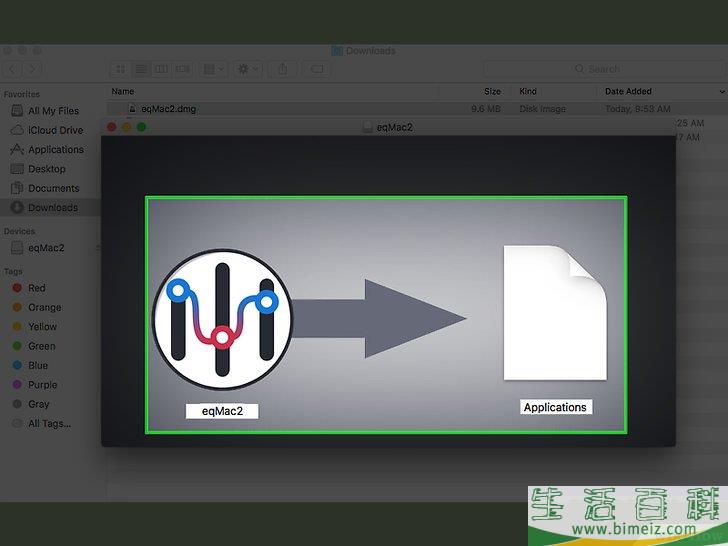
Task: Open the Action gear dropdown menu
Action: point(246,69)
